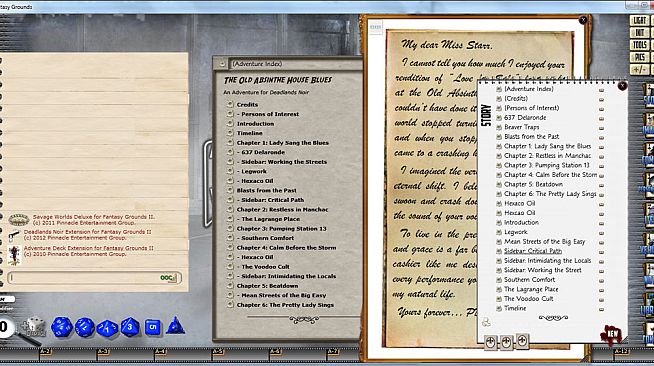Click the icon on the letter's top-left corner
The width and height of the screenshot is (654, 366).
point(375,28)
